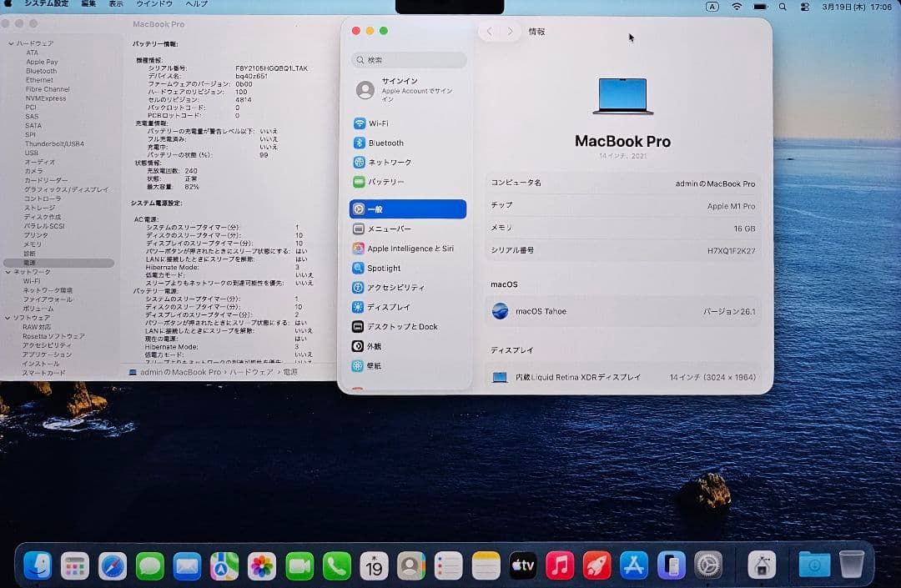Select NVMExpress in System Information tree
This screenshot has width=901, height=588.
tap(46, 98)
